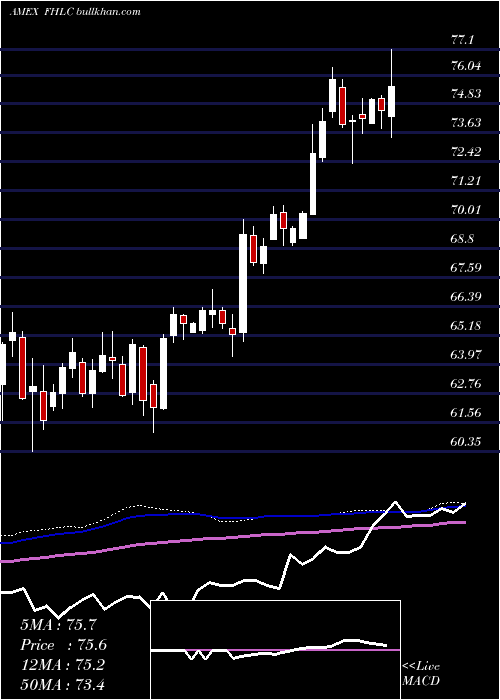Click the 5MA : 75.7 readout

click(x=58, y=625)
